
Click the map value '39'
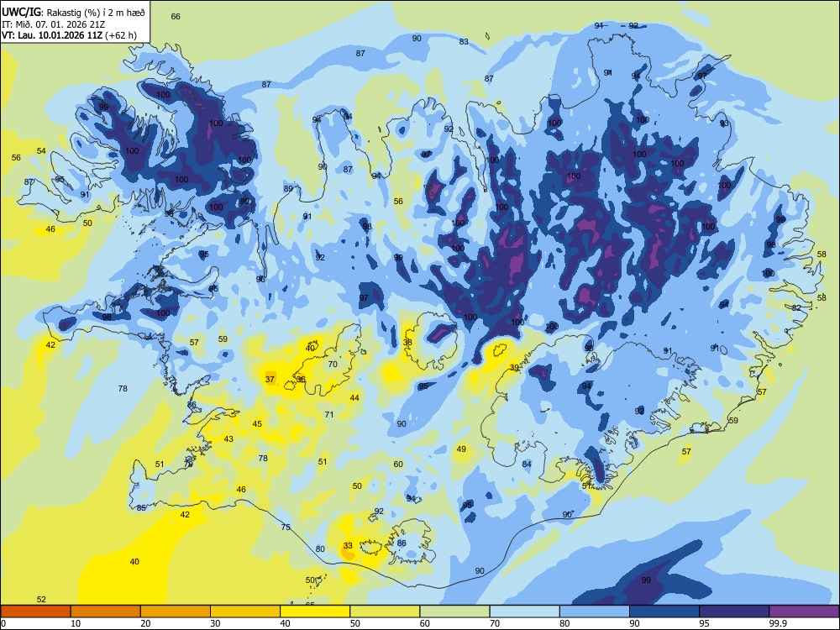coord(514,368)
